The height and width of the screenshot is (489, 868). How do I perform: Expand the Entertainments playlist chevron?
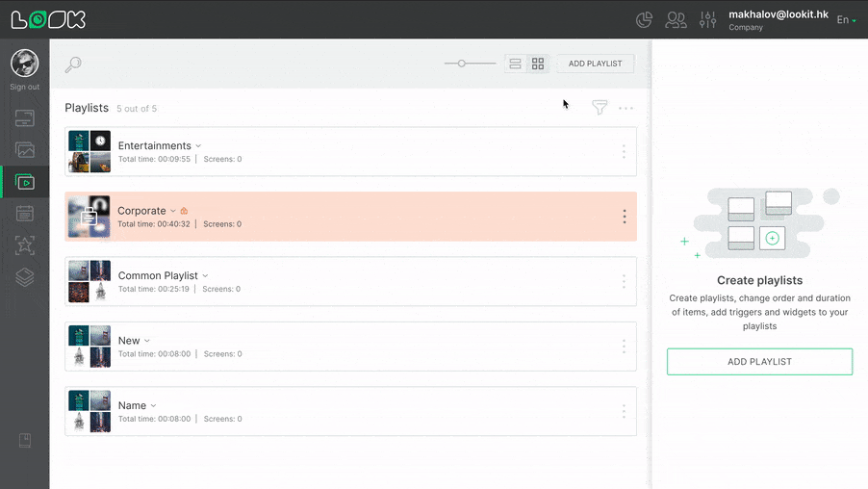199,146
